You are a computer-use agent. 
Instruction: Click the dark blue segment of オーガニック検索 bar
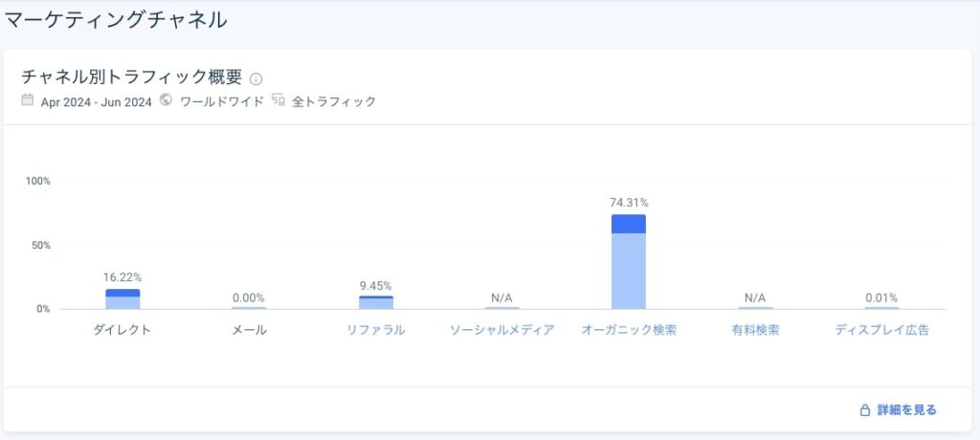tap(629, 224)
